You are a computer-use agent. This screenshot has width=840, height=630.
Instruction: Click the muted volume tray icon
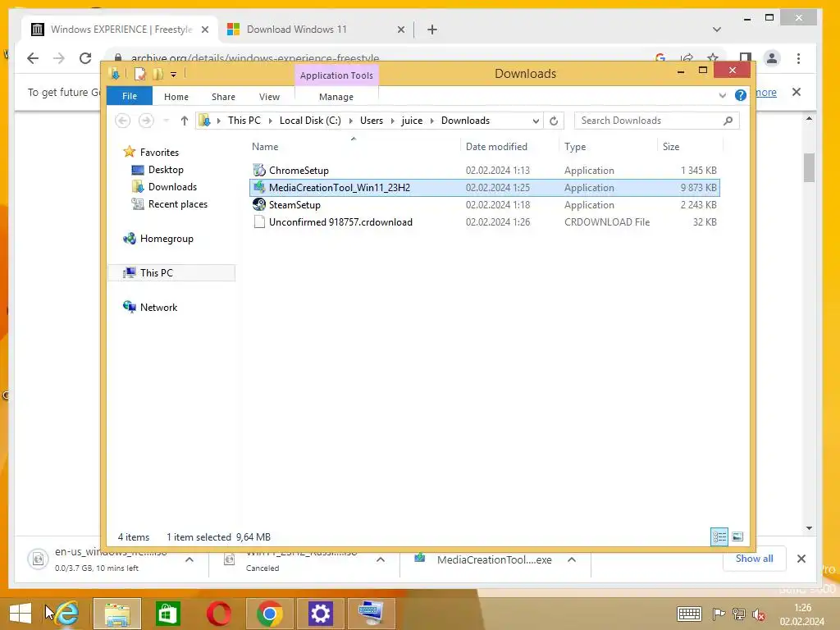coord(758,614)
